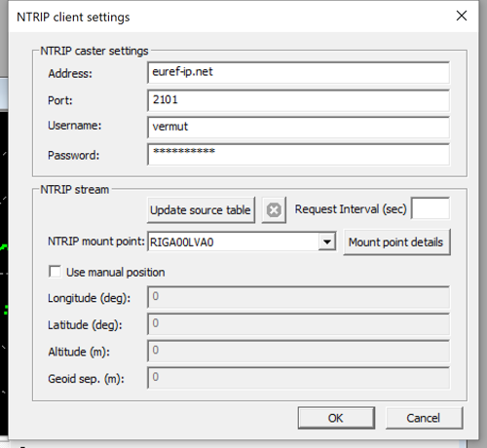Click into the Port field showing 2101
Viewport: 487px width, 448px height.
[298, 100]
